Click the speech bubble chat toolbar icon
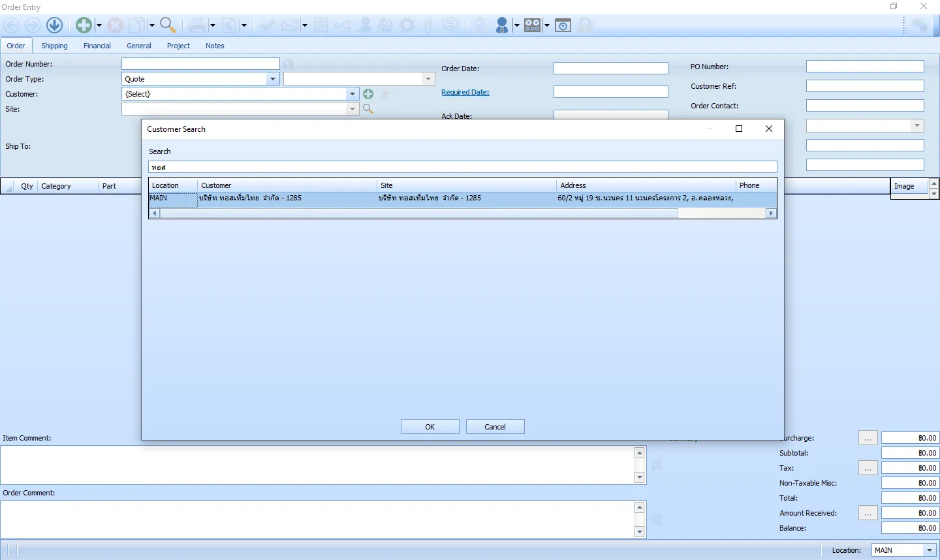 pos(450,25)
